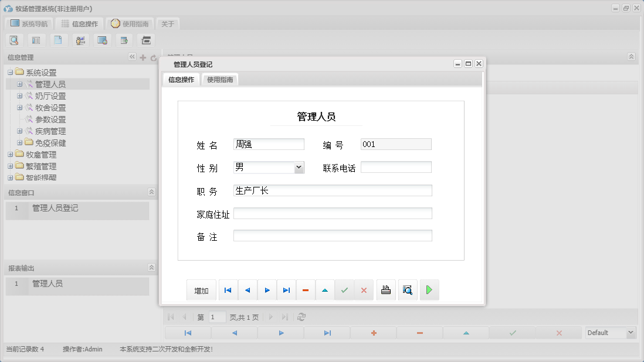Open the report list icon on the toolbar
Screen dimensions: 644x362
tap(36, 40)
